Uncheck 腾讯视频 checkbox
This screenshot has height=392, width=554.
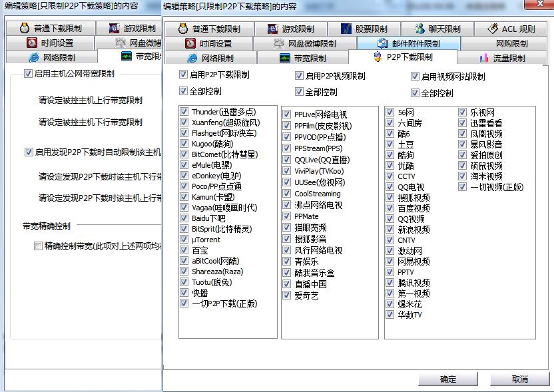pyautogui.click(x=390, y=283)
